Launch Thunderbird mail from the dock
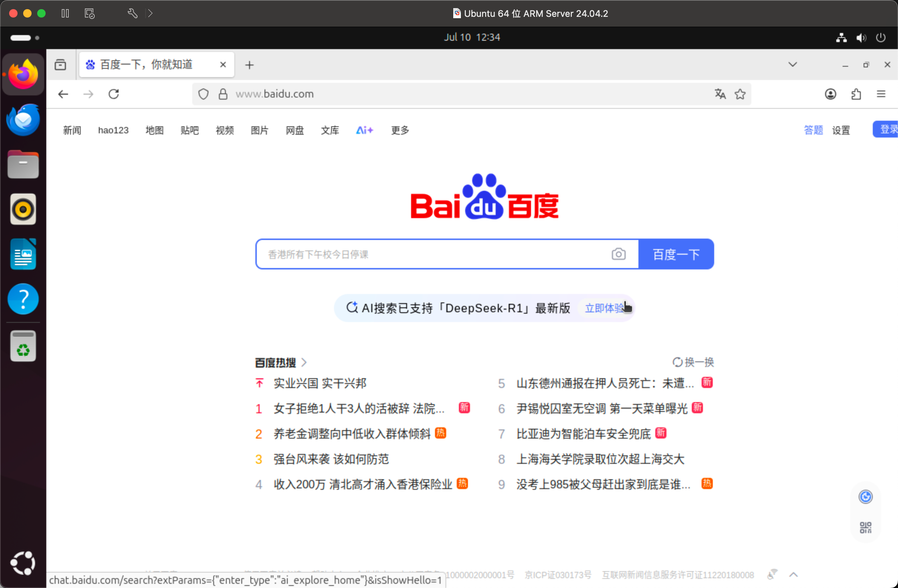 point(23,119)
